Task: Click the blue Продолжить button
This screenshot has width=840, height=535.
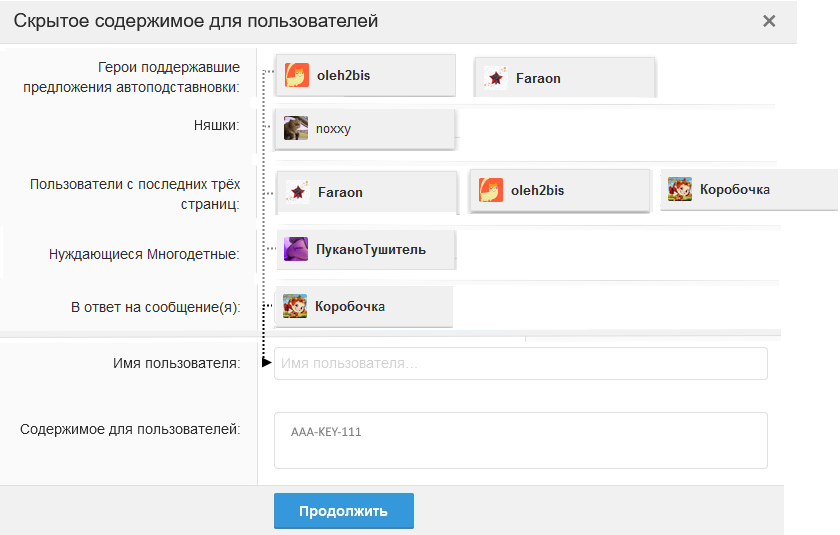Action: pyautogui.click(x=344, y=511)
